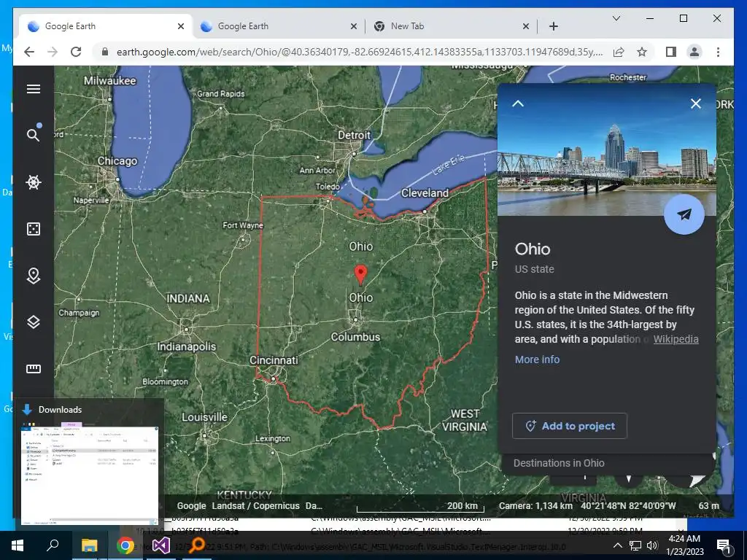Image resolution: width=747 pixels, height=560 pixels.
Task: Open Map Style layers icon
Action: coord(34,322)
